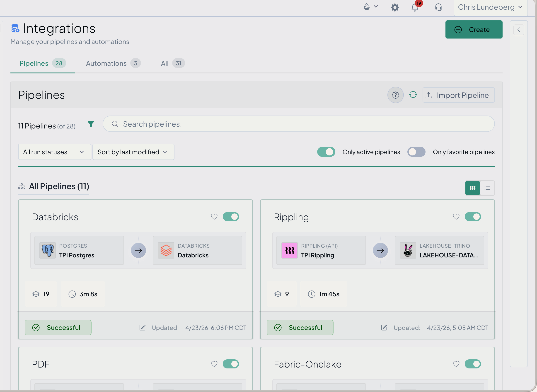
Task: Disable the PDF pipeline toggle
Action: (231, 364)
